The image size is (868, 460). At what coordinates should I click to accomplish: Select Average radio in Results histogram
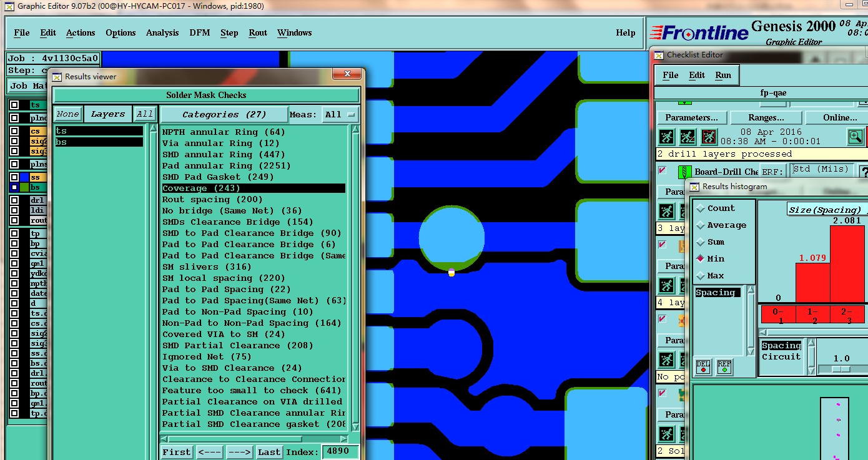(x=700, y=225)
